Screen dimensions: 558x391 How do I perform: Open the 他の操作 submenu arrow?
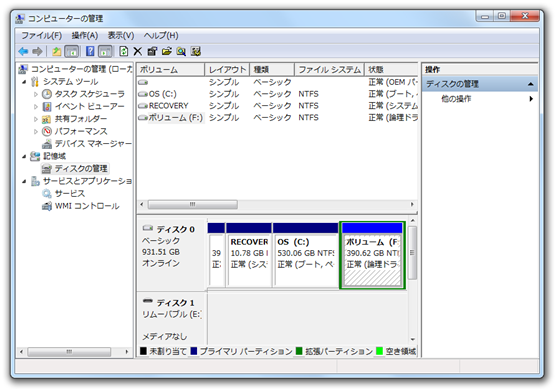point(531,99)
